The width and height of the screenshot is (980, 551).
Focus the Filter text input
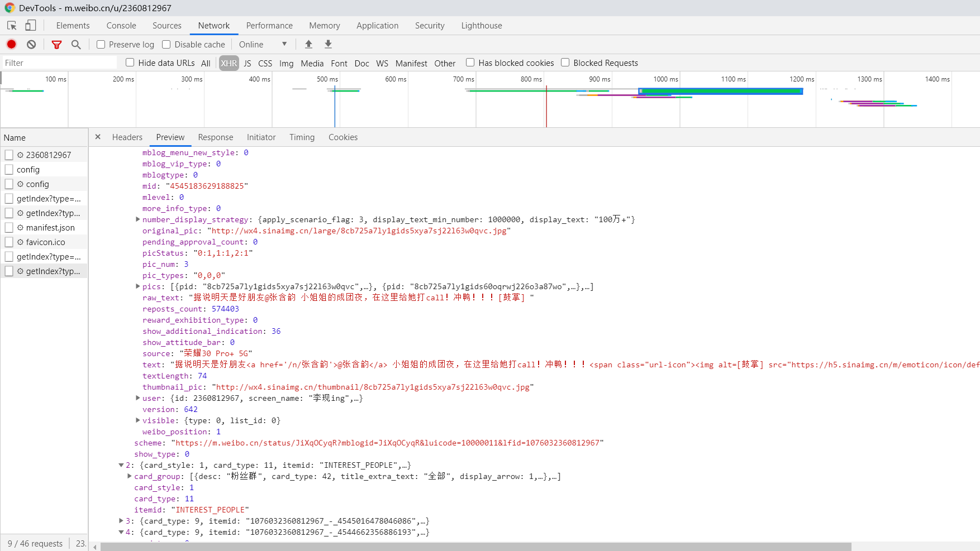click(59, 63)
